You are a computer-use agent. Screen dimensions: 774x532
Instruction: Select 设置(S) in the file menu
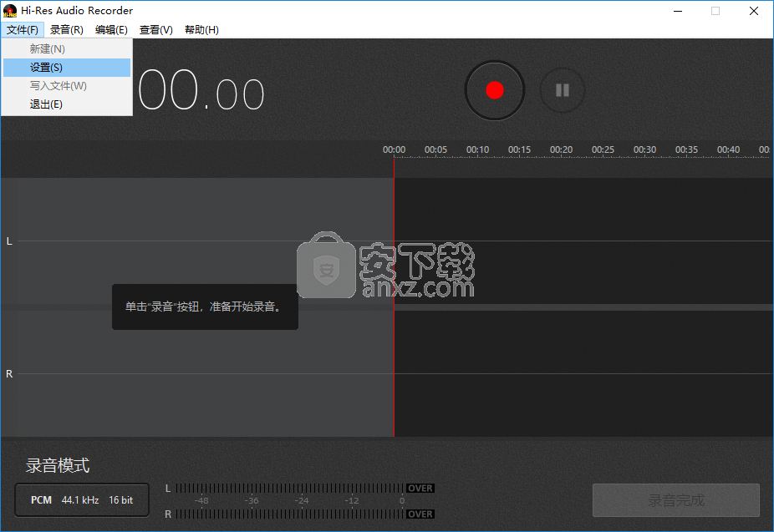click(x=67, y=68)
